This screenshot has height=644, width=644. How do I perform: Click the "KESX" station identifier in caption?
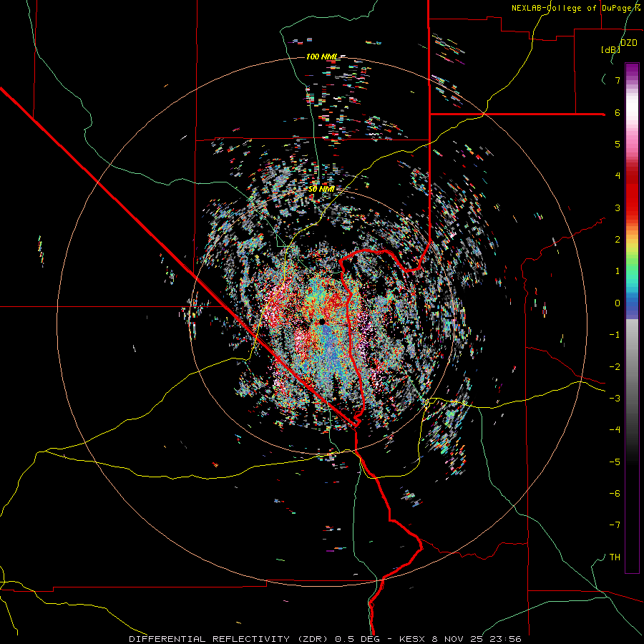click(413, 639)
